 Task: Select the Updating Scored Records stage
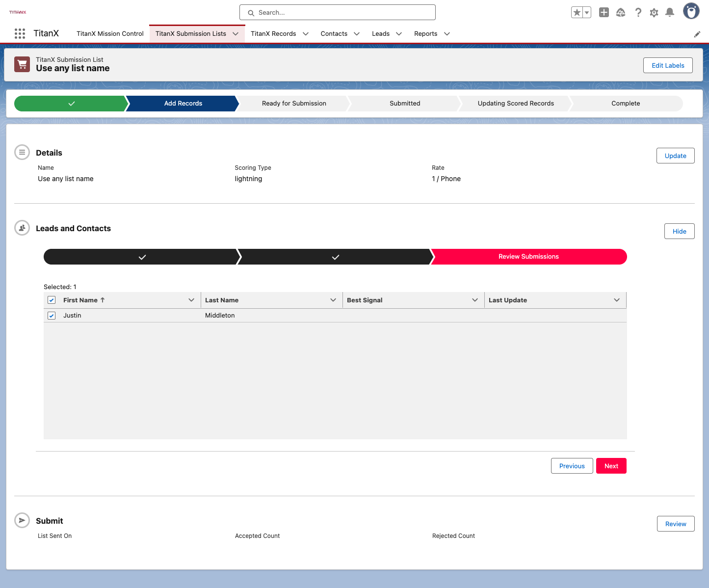coord(516,104)
